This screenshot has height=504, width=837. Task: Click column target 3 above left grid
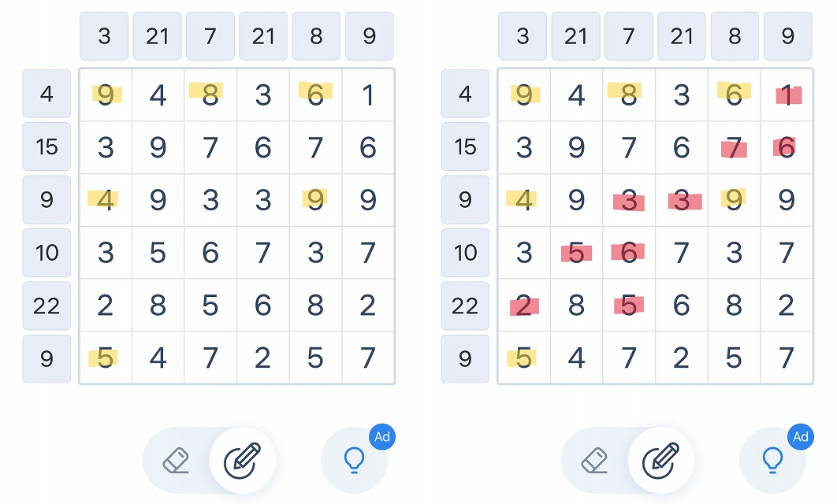(x=104, y=36)
